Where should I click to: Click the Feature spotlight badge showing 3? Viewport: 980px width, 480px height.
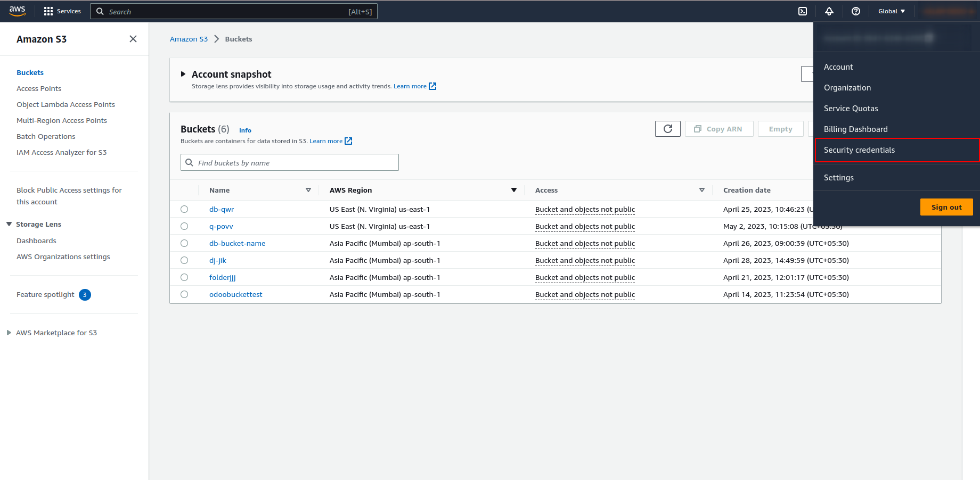pos(85,295)
